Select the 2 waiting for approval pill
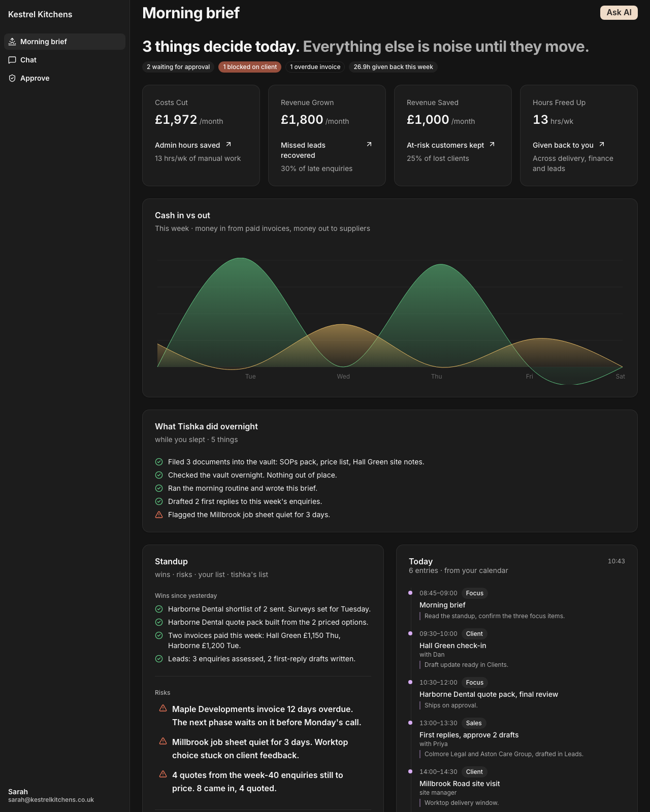This screenshot has height=812, width=650. [178, 67]
